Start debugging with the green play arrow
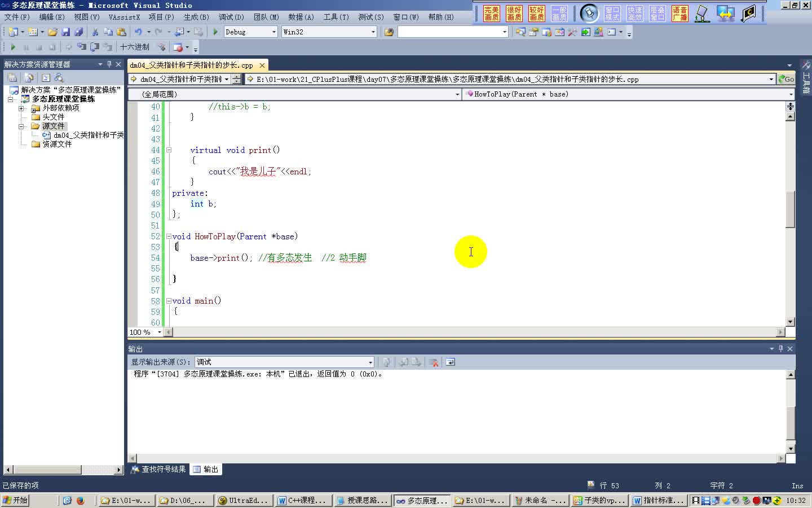The height and width of the screenshot is (508, 812). click(x=215, y=32)
